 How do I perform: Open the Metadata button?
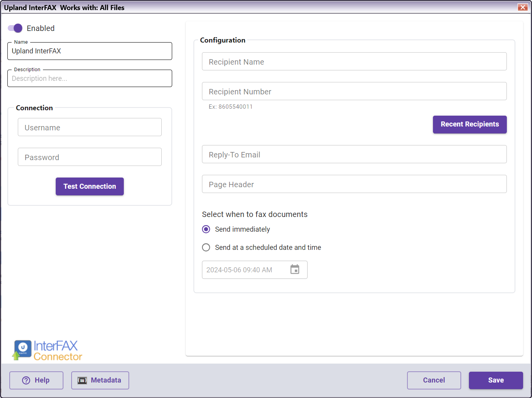pyautogui.click(x=100, y=380)
